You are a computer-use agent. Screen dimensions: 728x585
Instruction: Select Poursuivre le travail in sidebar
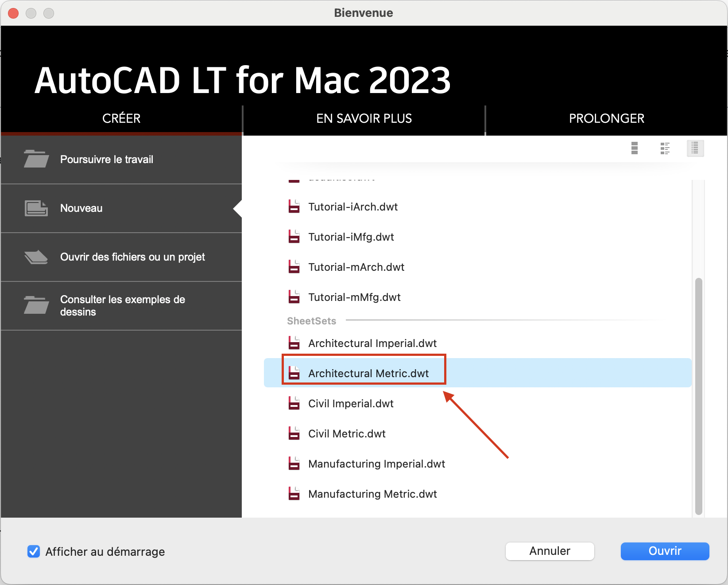pyautogui.click(x=121, y=160)
